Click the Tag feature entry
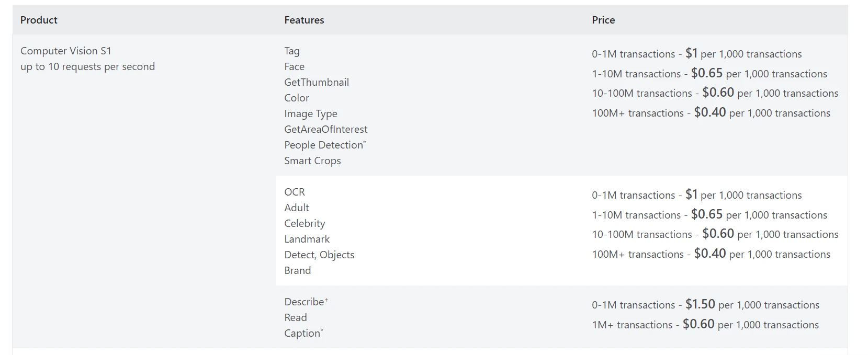The width and height of the screenshot is (868, 355). point(292,51)
